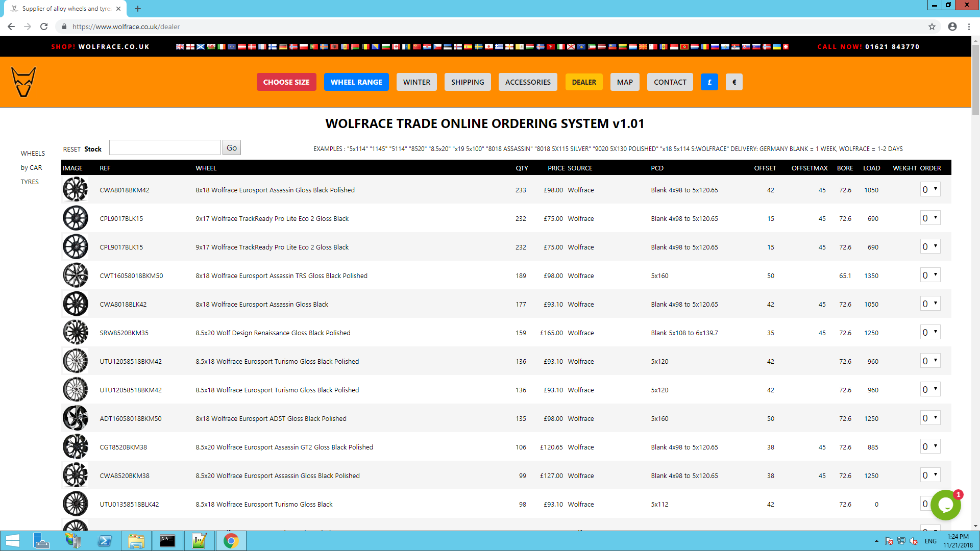Select the Scotland saltire flag
Screen dimensions: 980x551
coord(201,46)
